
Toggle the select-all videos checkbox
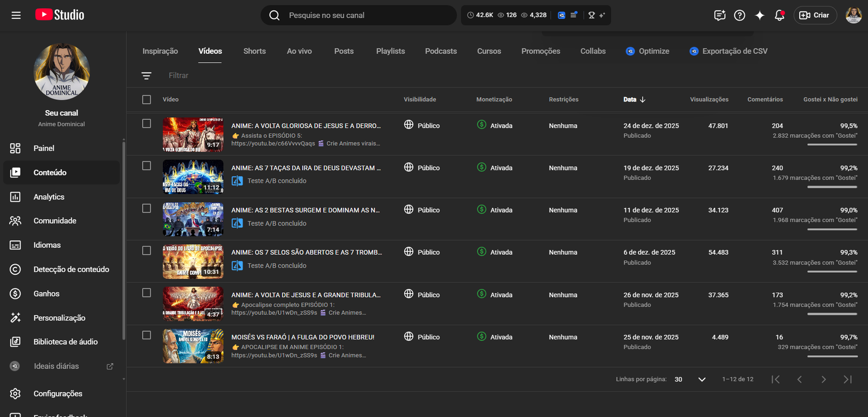pos(146,99)
